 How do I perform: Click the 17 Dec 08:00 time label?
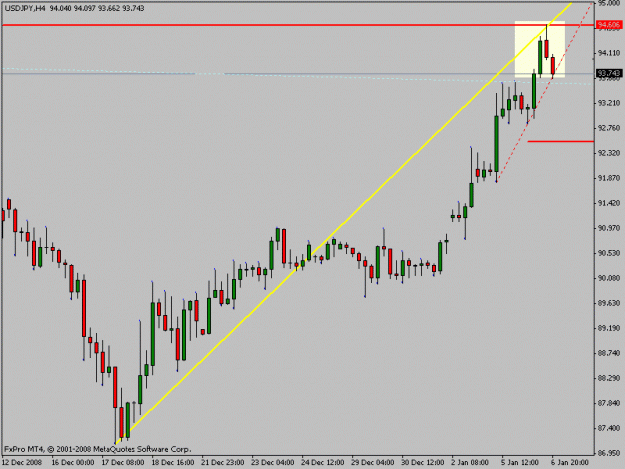pos(123,462)
